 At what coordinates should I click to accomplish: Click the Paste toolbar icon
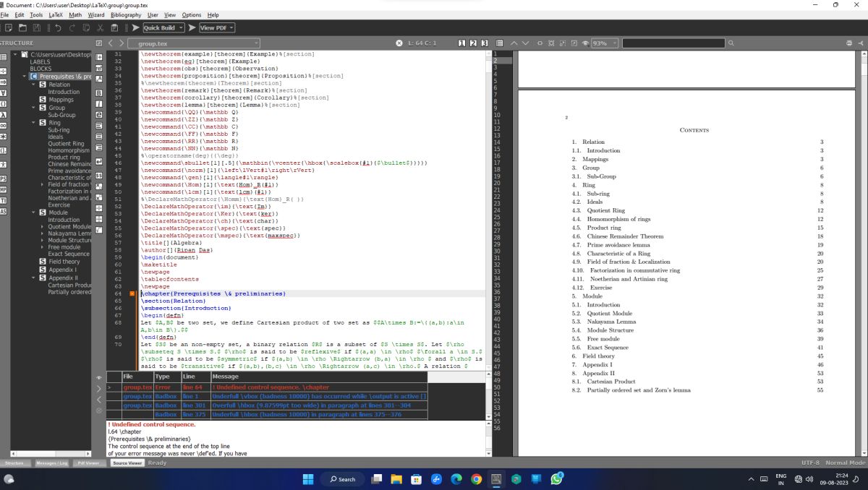click(116, 27)
